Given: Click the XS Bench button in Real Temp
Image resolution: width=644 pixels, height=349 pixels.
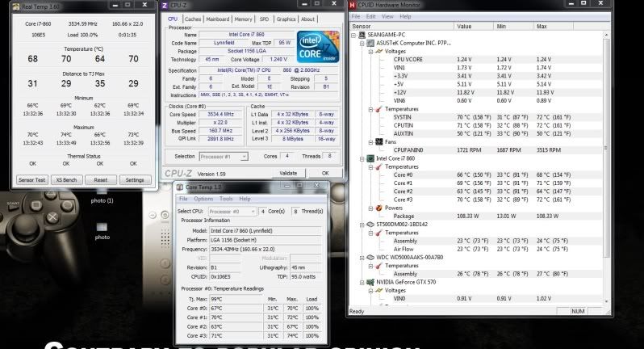Looking at the screenshot, I should click(66, 180).
